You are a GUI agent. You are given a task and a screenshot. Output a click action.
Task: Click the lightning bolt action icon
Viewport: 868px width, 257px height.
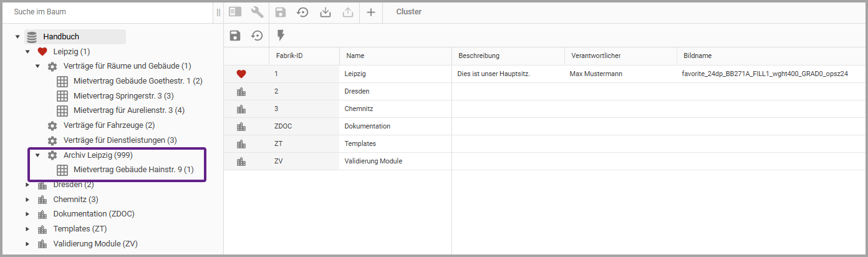click(x=281, y=36)
